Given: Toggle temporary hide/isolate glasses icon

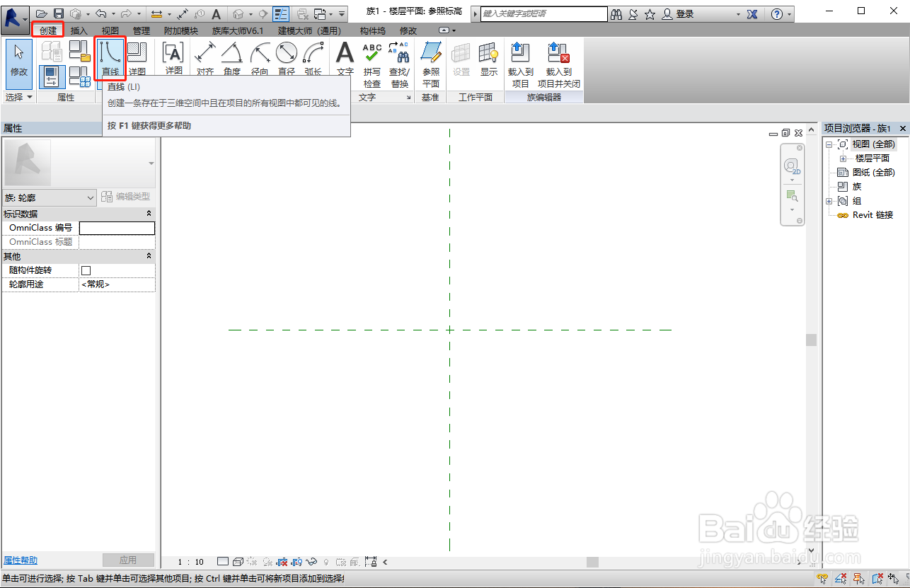Looking at the screenshot, I should (x=311, y=562).
